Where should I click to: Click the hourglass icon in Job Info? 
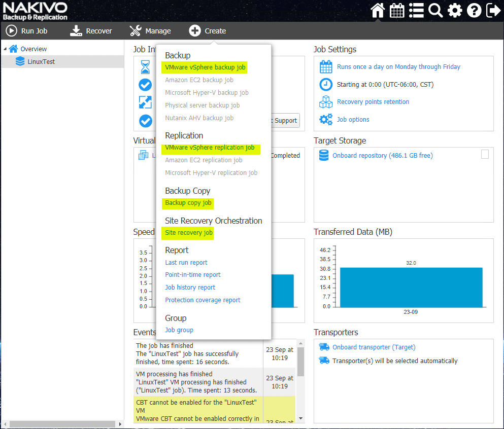[145, 67]
